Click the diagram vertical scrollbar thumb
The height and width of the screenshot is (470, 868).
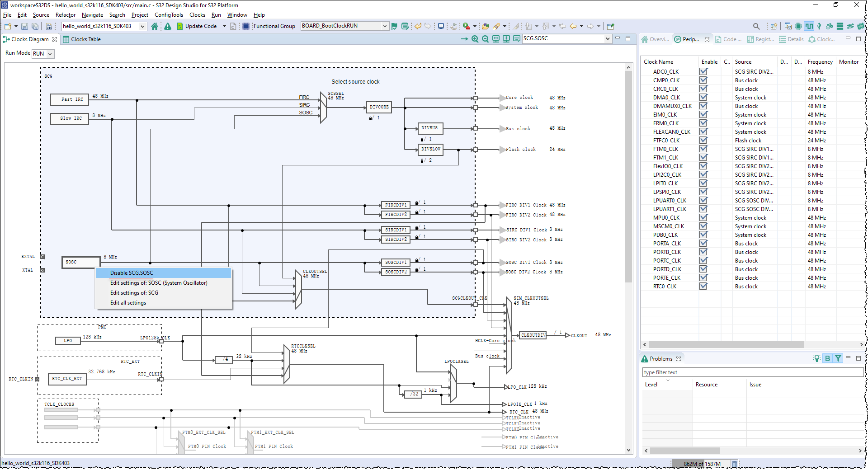(x=628, y=176)
